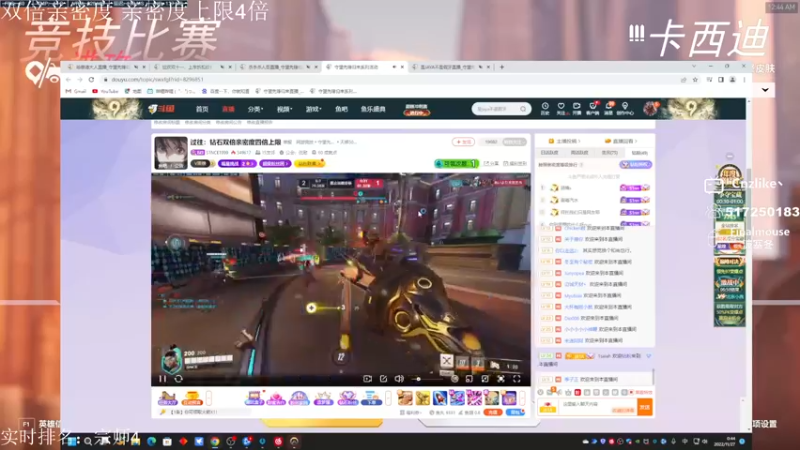This screenshot has width=800, height=450.
Task: Open creator center icon in header
Action: 625,108
